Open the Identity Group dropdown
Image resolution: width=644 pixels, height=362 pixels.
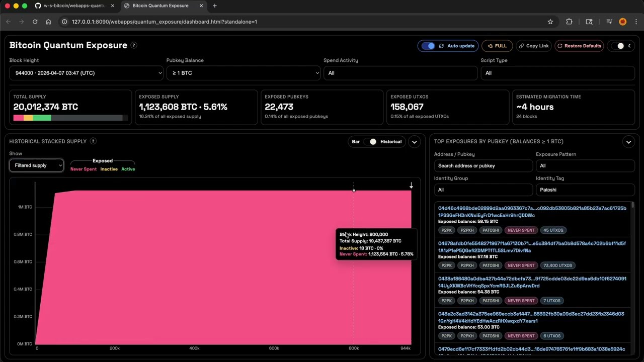(483, 190)
